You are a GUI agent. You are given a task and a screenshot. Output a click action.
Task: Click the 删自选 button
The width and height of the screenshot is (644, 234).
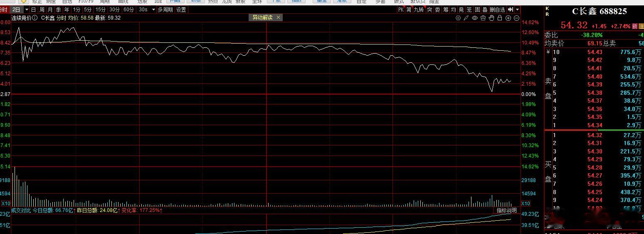497,10
